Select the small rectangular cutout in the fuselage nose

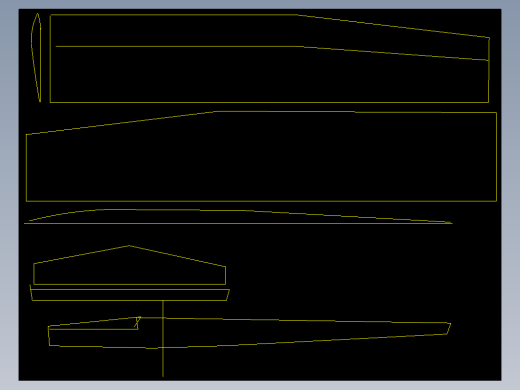(x=95, y=324)
